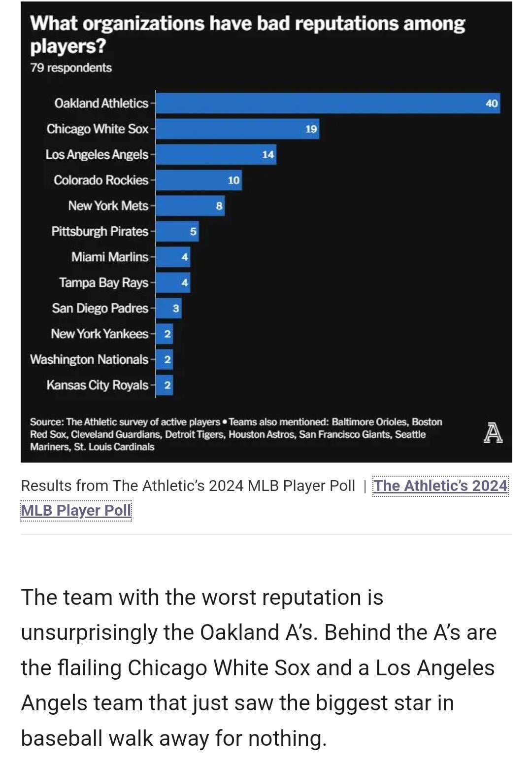Click the 'Results from The Athletic's' caption text
The height and width of the screenshot is (768, 532).
[188, 486]
